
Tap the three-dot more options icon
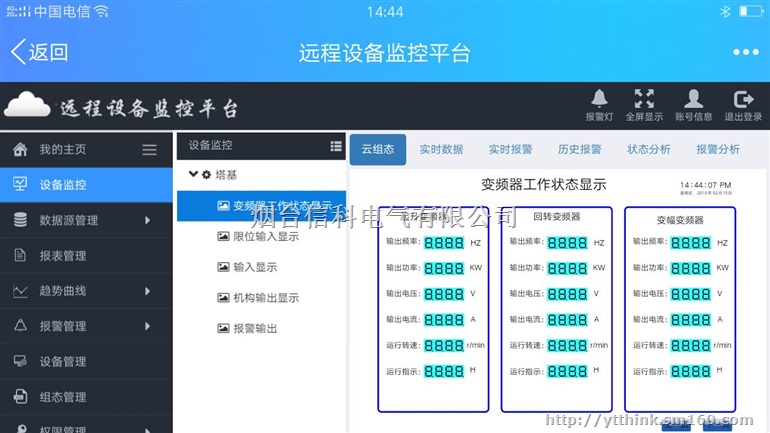[x=745, y=53]
